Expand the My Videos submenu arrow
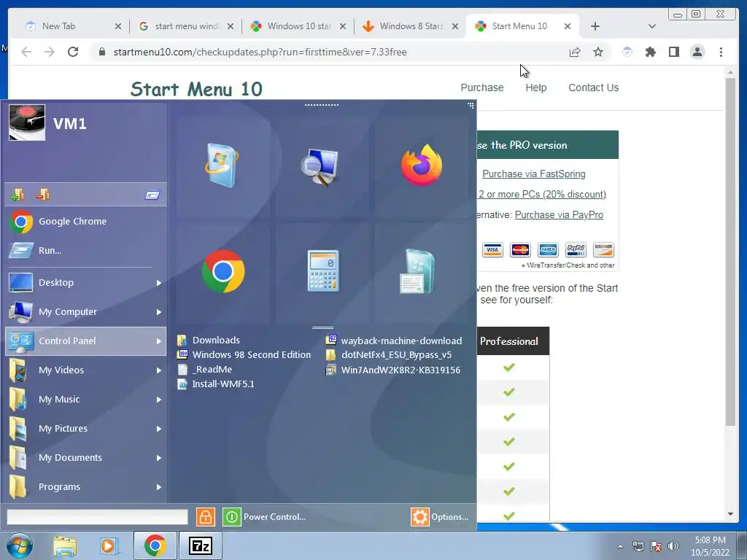 point(158,370)
